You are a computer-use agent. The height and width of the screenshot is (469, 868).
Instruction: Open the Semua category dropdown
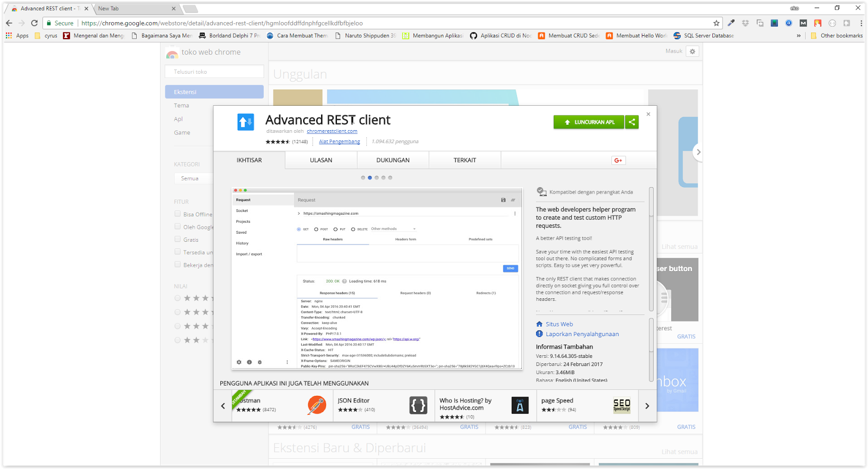(x=194, y=178)
